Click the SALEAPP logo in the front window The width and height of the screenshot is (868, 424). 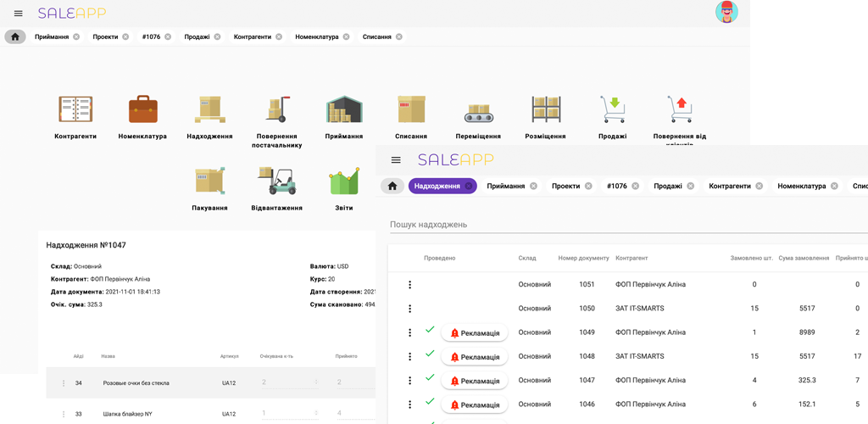pos(455,160)
